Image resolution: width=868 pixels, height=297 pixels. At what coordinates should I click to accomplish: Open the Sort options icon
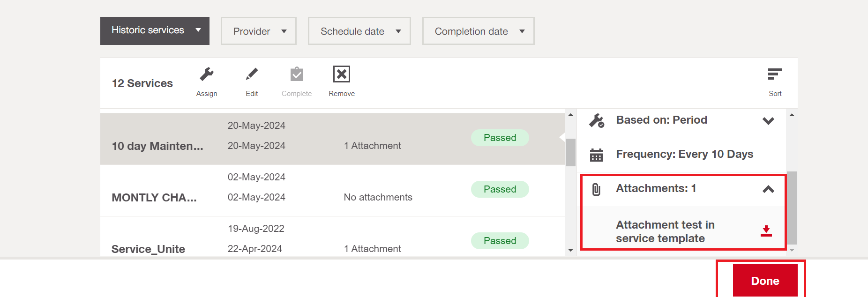tap(775, 74)
